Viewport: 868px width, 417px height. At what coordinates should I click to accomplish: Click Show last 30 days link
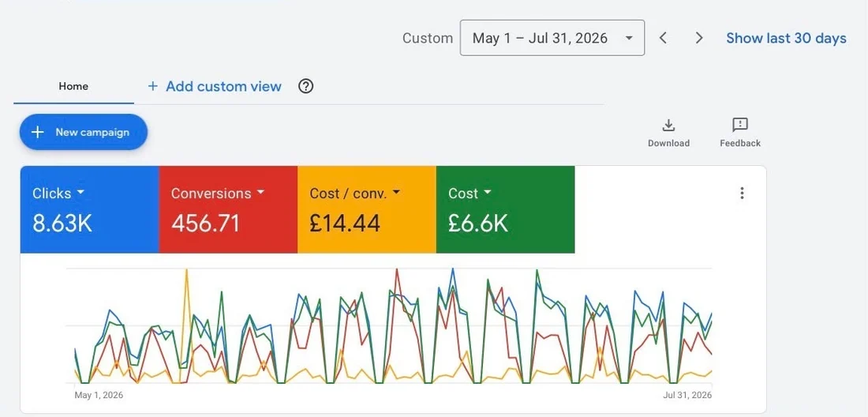(x=786, y=38)
